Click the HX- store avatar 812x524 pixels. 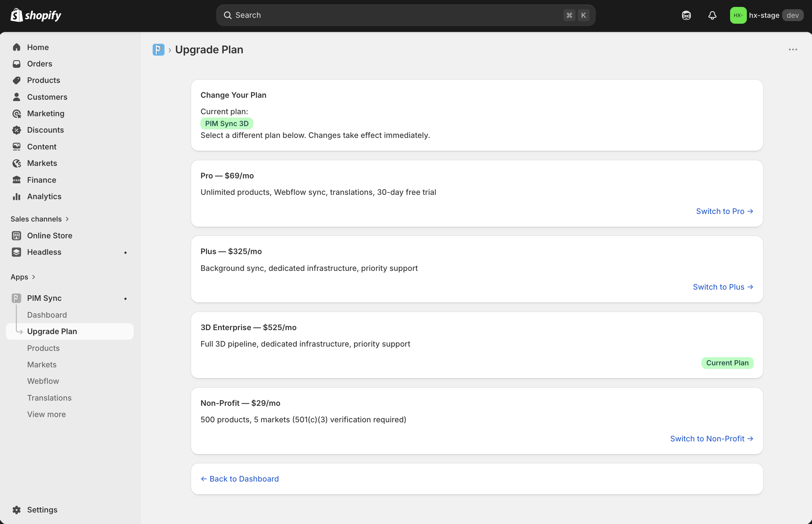(x=738, y=15)
